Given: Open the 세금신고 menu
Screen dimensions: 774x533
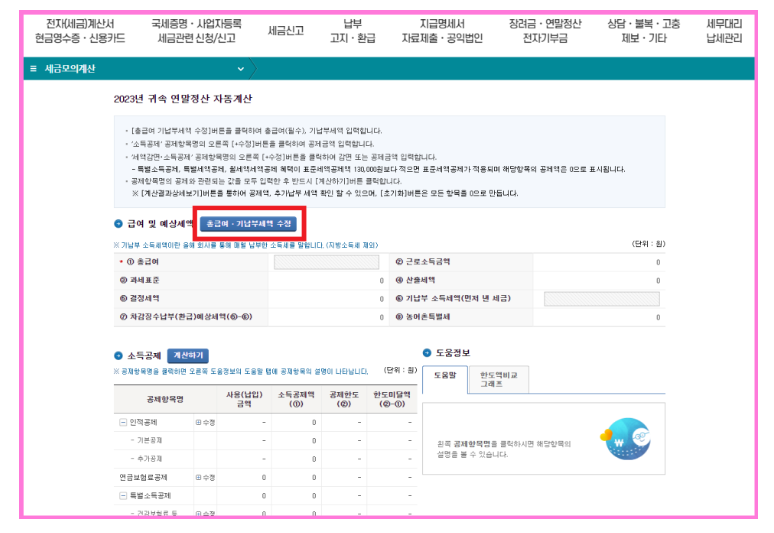Looking at the screenshot, I should point(286,31).
